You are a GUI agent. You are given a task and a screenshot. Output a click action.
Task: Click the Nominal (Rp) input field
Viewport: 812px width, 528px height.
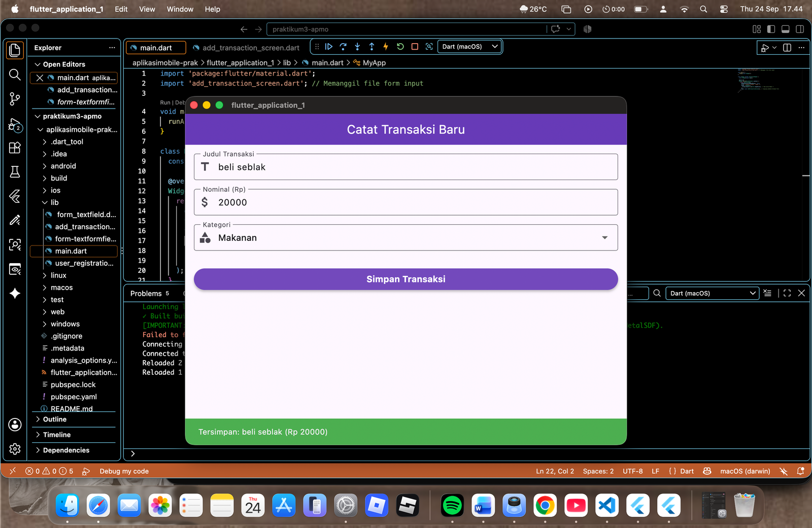[405, 202]
